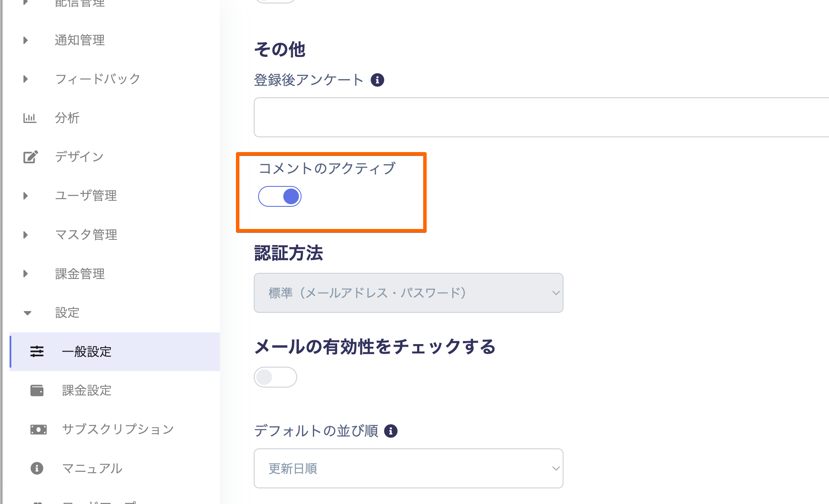Click info icon beside 登録後アンケート
The height and width of the screenshot is (504, 829).
[377, 80]
